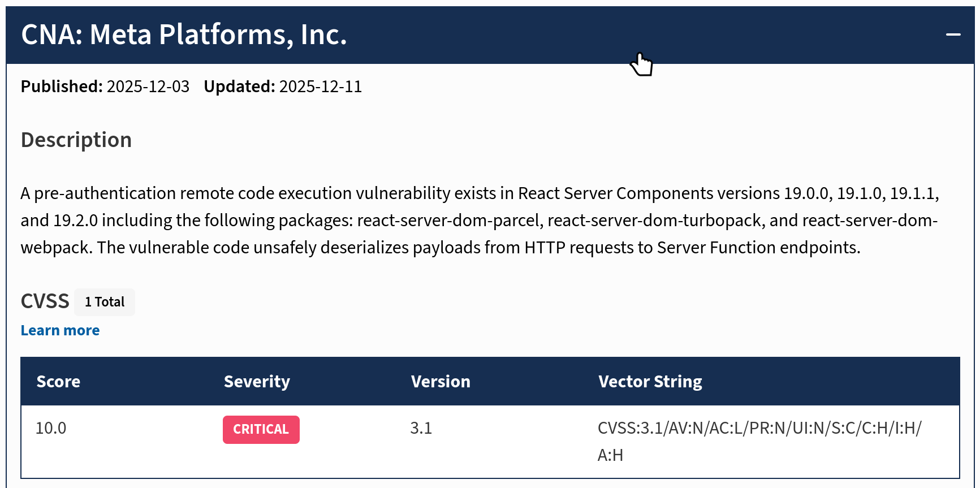Select the Severity column header
This screenshot has height=488, width=980.
(x=257, y=382)
